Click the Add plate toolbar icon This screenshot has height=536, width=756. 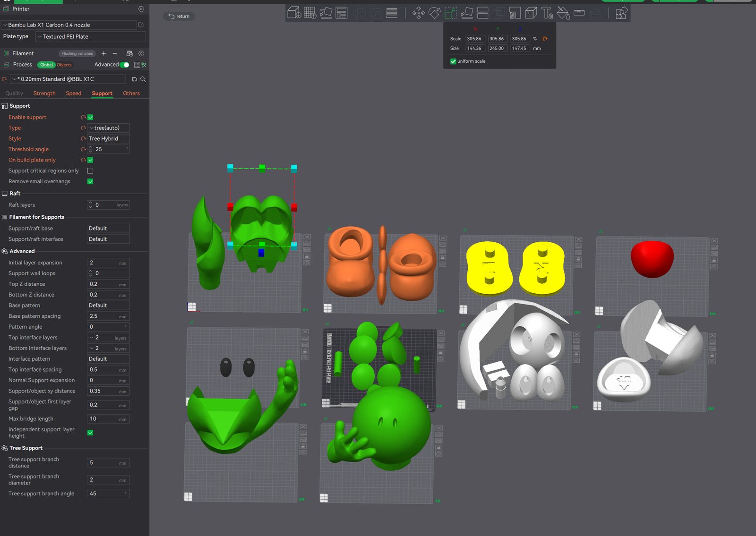tap(310, 13)
